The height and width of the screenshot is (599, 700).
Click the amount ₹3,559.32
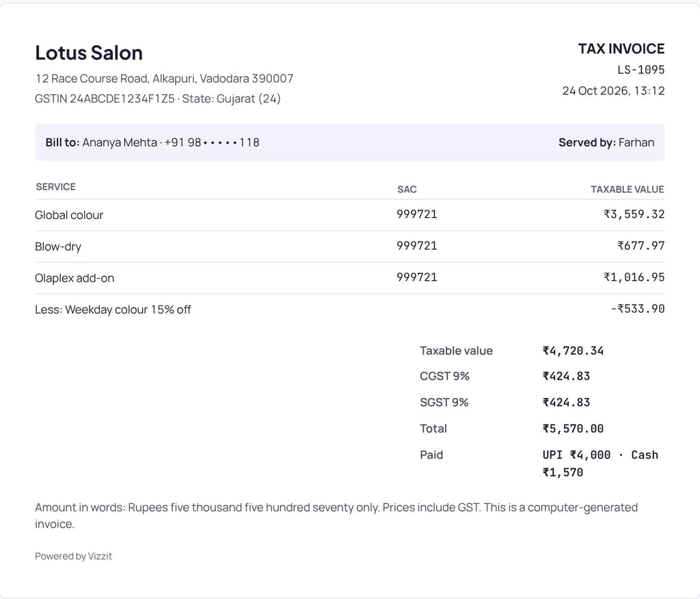634,215
